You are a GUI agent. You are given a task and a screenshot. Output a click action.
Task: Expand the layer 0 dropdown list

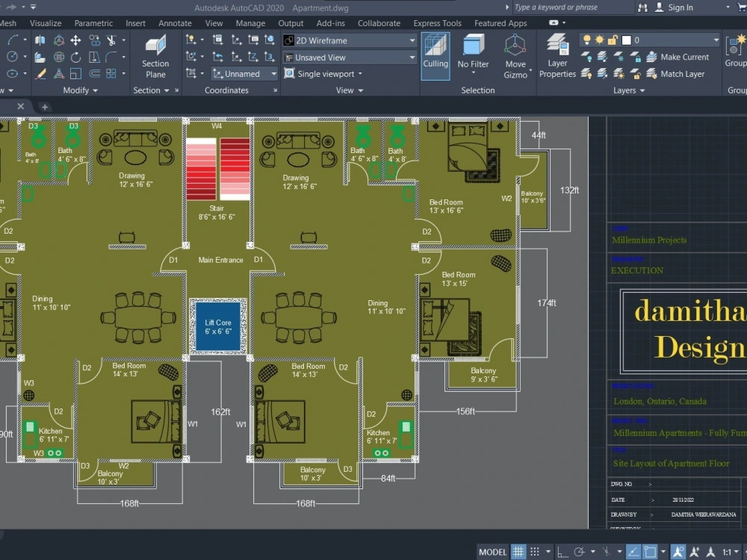(716, 40)
